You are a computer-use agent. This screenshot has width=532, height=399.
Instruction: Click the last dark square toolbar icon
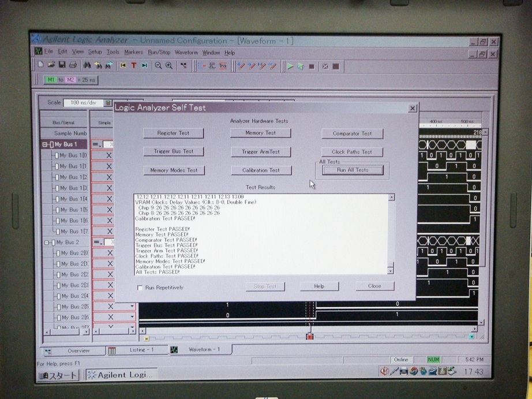click(336, 66)
